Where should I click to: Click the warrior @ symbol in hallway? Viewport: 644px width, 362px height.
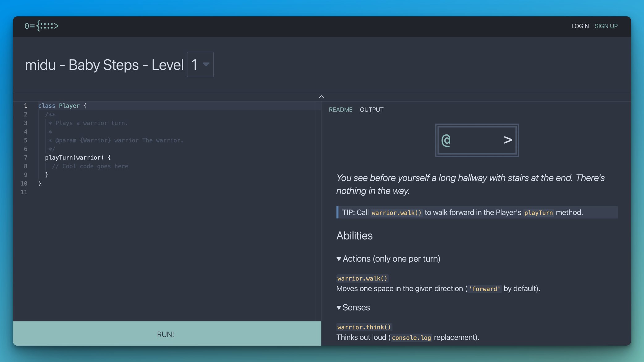click(x=446, y=140)
